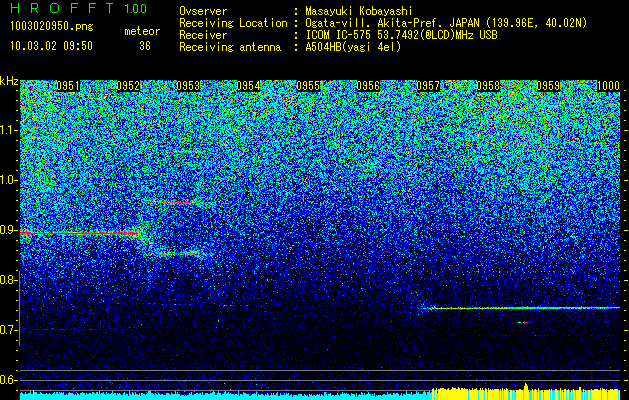The height and width of the screenshot is (400, 629).
Task: Click the 0.7 kHz axis label
Action: click(x=8, y=330)
